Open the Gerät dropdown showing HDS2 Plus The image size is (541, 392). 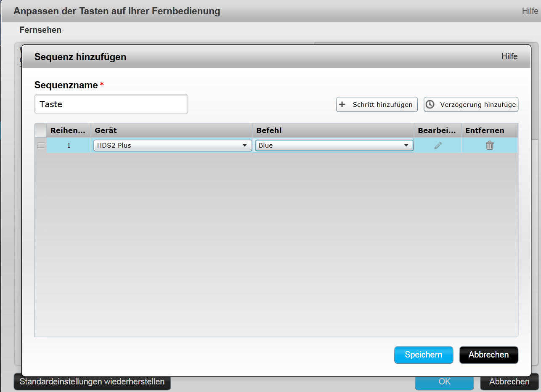tap(172, 146)
